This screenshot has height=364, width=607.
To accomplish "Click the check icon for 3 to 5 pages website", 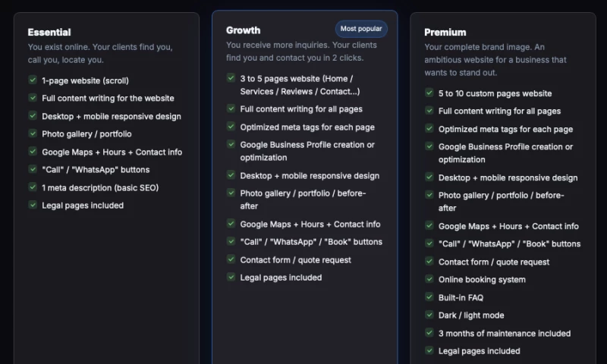I will click(x=231, y=78).
